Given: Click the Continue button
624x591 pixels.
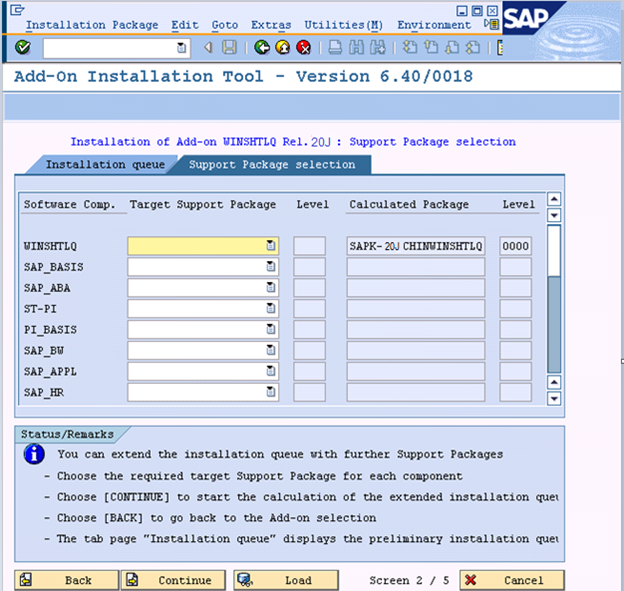Looking at the screenshot, I should click(x=173, y=580).
